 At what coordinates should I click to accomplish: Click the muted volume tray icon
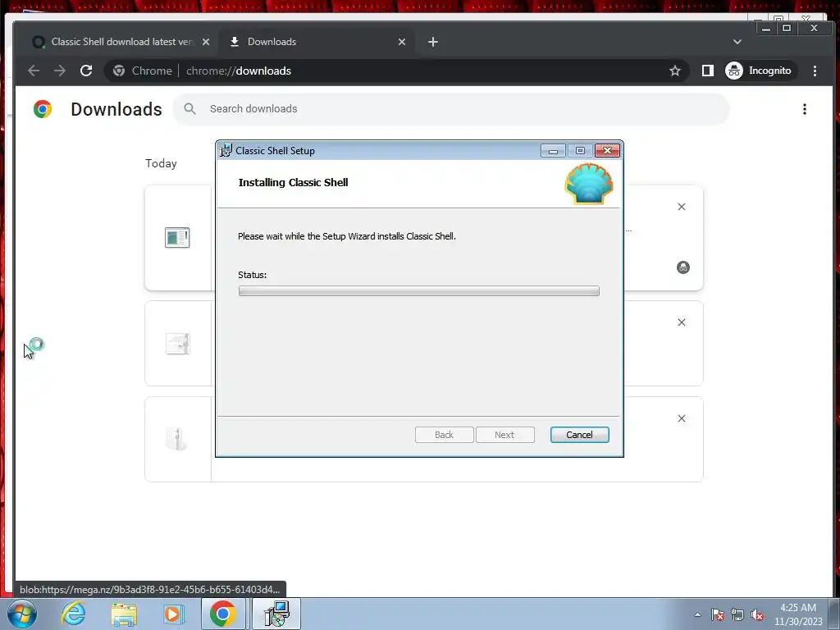pos(757,614)
